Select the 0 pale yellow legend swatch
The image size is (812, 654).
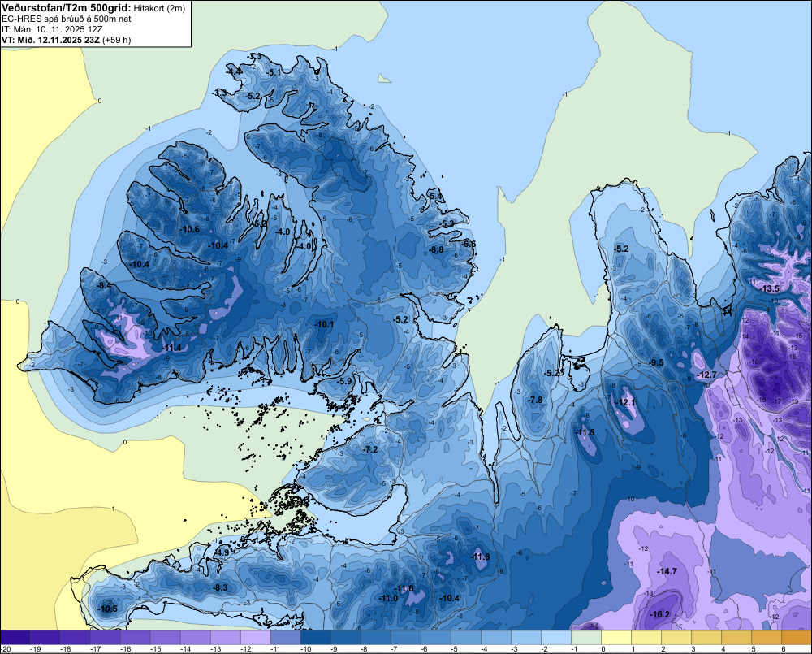(616, 637)
